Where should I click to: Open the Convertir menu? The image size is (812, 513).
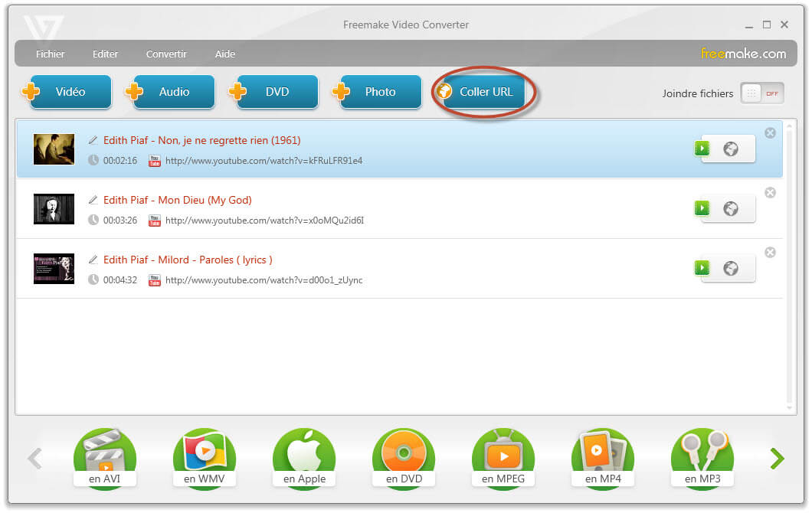point(166,54)
